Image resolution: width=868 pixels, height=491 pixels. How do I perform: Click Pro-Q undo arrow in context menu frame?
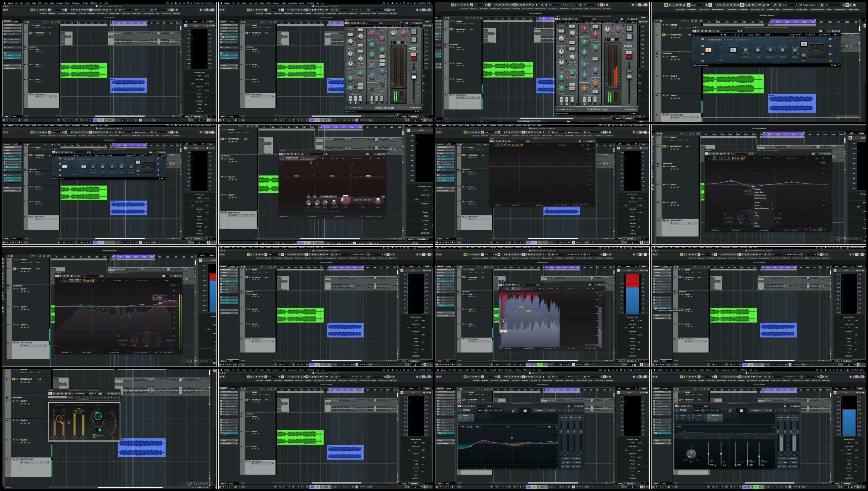click(753, 158)
